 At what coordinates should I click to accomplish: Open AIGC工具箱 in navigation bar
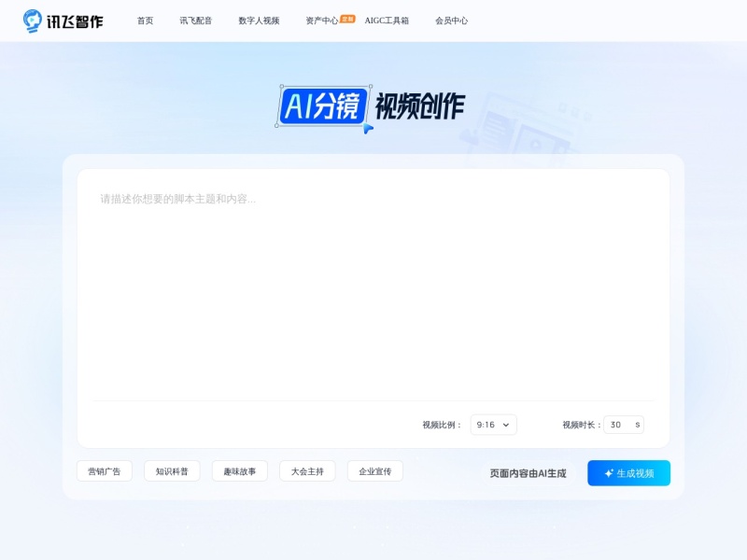pos(387,21)
